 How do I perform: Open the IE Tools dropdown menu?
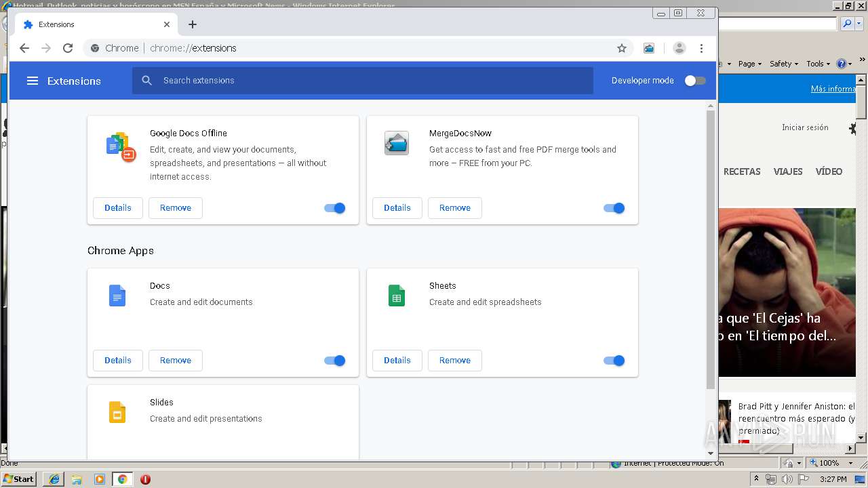point(818,64)
